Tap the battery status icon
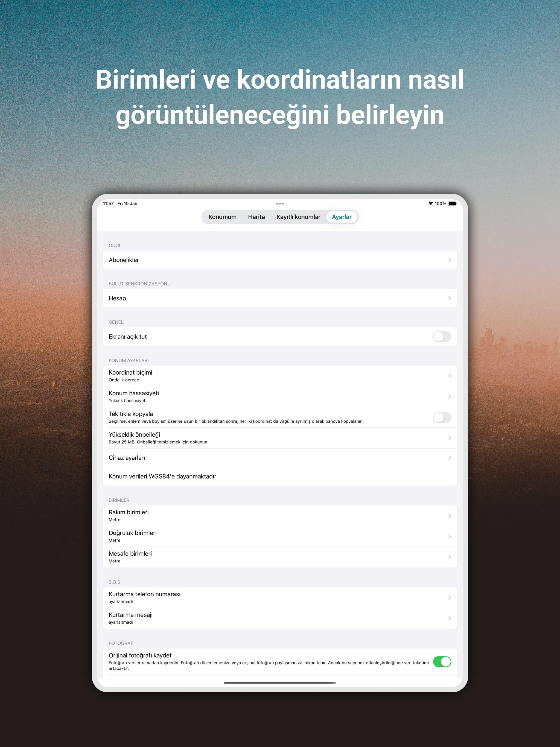Viewport: 560px width, 747px height. (453, 204)
